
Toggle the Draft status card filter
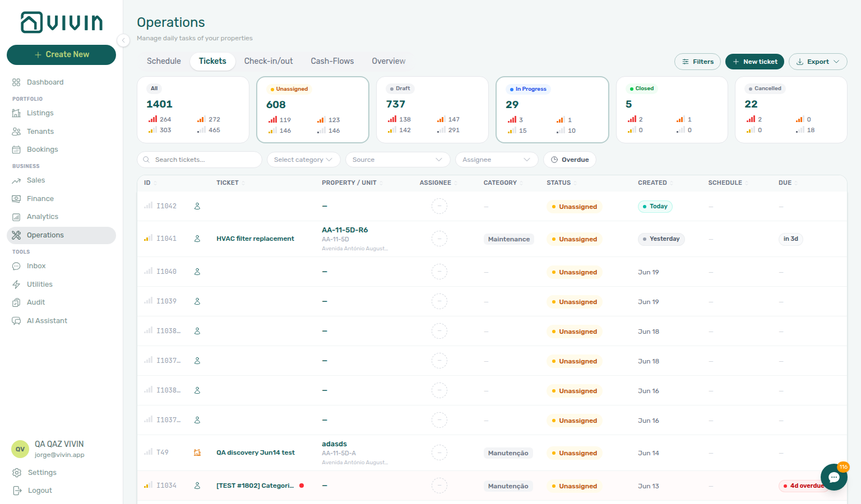pos(432,110)
